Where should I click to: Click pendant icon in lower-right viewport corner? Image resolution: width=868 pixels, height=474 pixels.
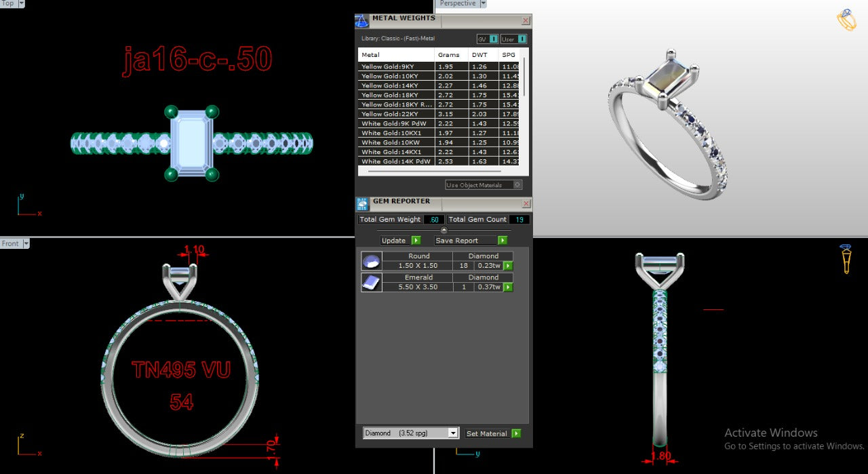pyautogui.click(x=846, y=259)
